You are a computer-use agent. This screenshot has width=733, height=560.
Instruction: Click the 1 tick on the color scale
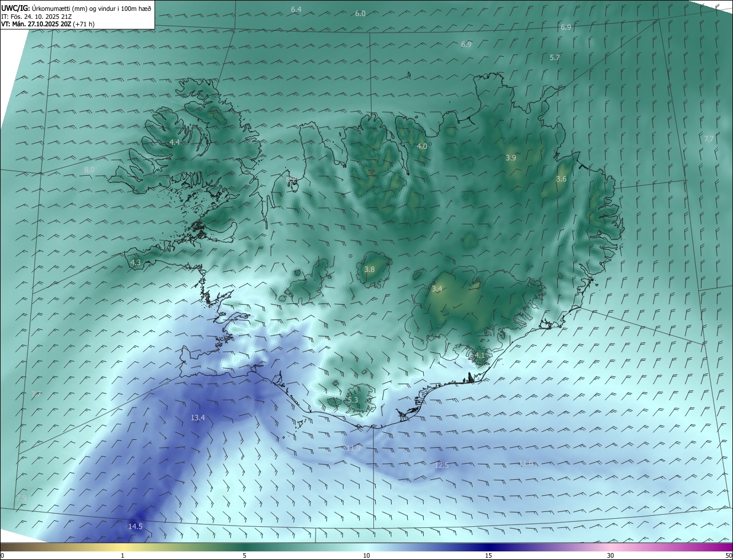click(x=123, y=556)
